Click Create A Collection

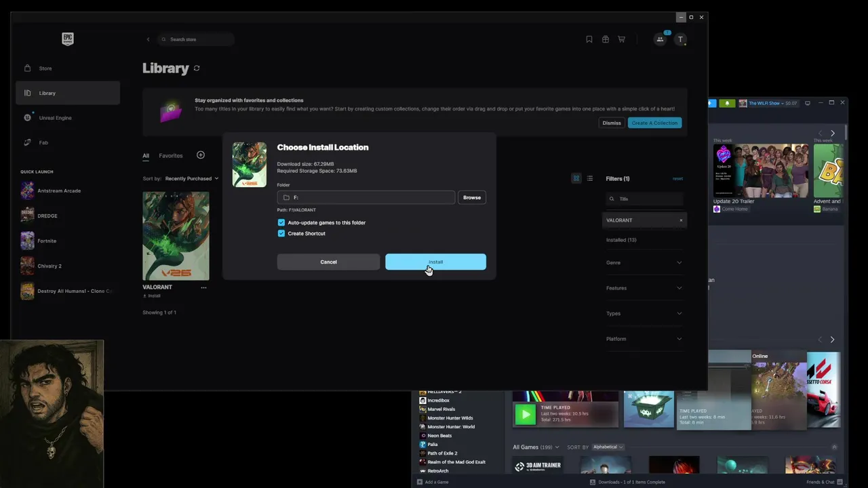[x=654, y=123]
